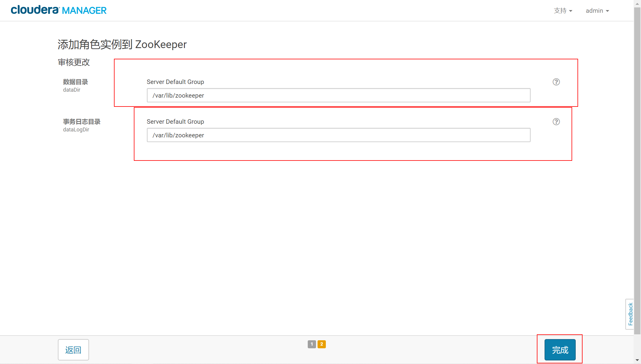
Task: Click the 事务日志目录 setting label
Action: (x=82, y=122)
